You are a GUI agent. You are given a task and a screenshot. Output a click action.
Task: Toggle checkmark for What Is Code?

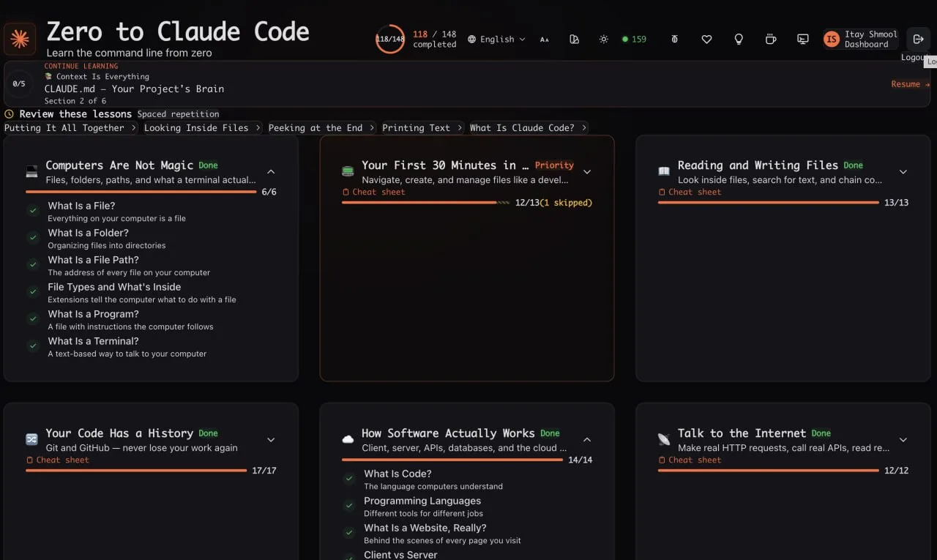(x=349, y=479)
